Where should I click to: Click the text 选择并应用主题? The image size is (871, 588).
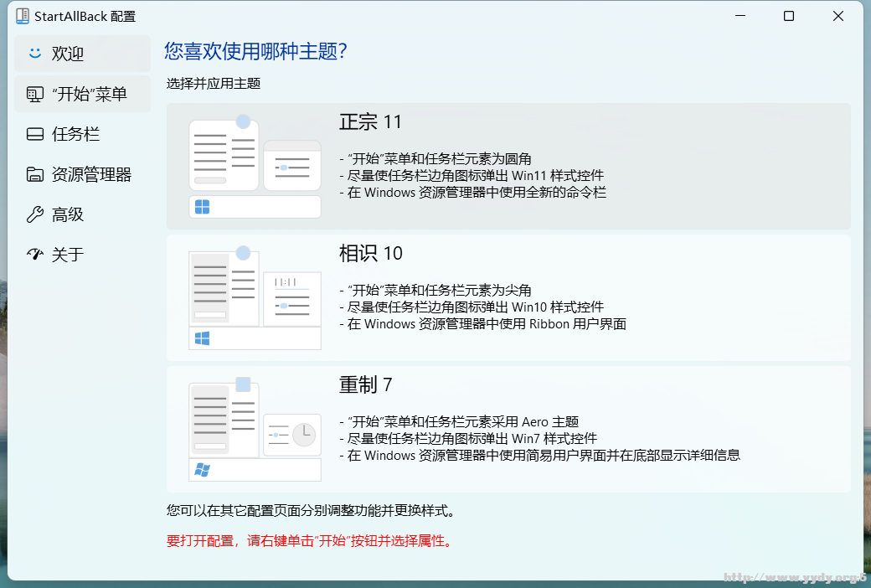[x=214, y=84]
